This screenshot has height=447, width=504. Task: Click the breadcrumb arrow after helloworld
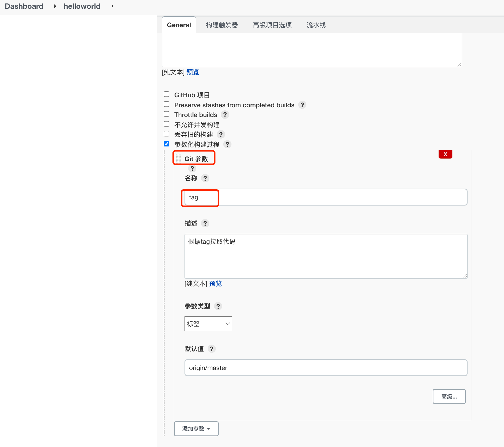[112, 6]
